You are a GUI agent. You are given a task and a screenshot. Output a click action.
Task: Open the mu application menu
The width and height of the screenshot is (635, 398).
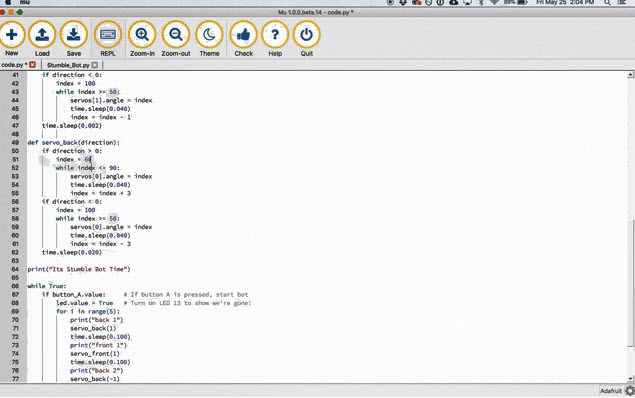coord(25,2)
